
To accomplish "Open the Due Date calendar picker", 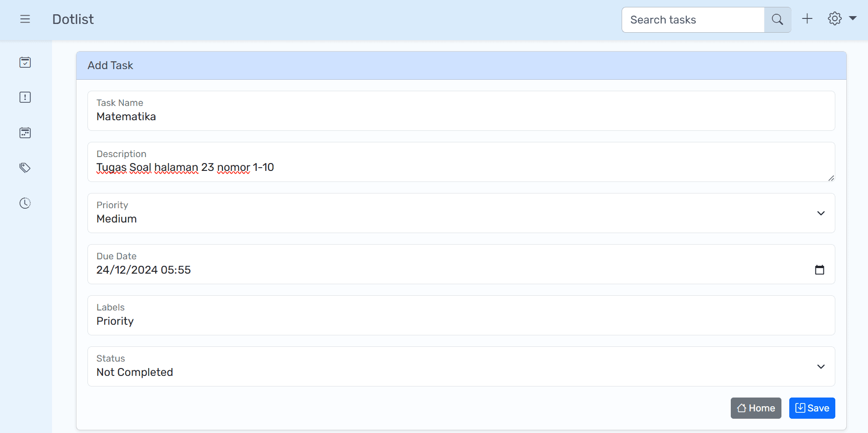I will pos(820,270).
